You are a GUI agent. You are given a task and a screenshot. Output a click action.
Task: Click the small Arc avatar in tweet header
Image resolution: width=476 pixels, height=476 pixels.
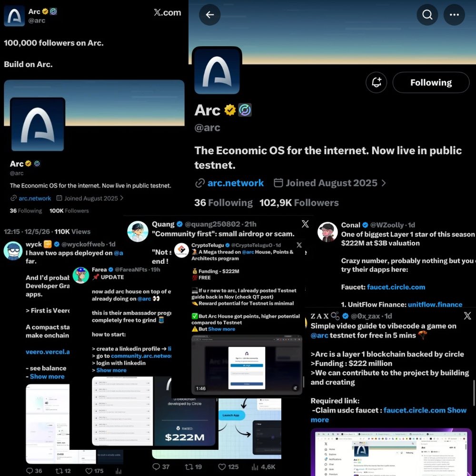point(14,16)
